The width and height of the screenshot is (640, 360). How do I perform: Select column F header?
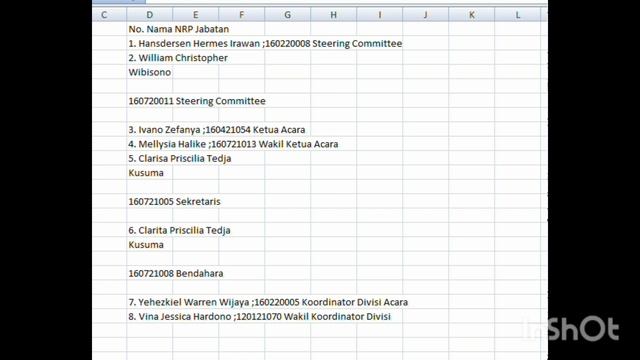242,15
